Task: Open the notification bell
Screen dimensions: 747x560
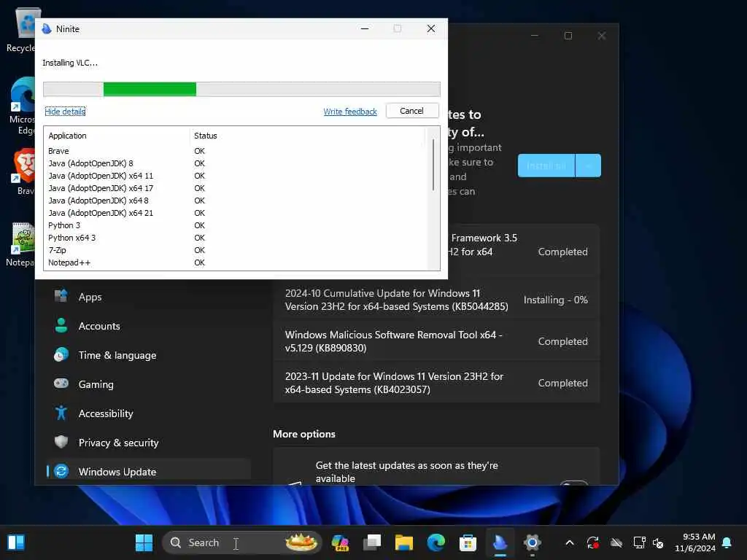Action: tap(727, 542)
